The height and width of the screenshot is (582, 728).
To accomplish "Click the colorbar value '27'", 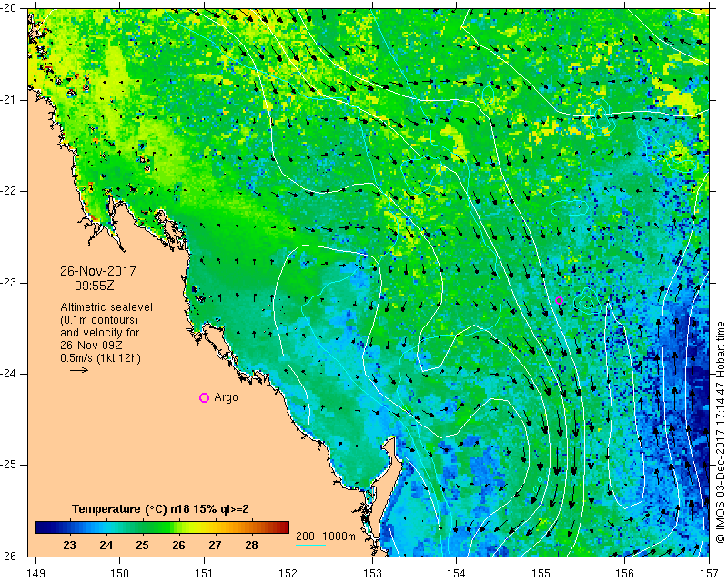I will pyautogui.click(x=215, y=545).
